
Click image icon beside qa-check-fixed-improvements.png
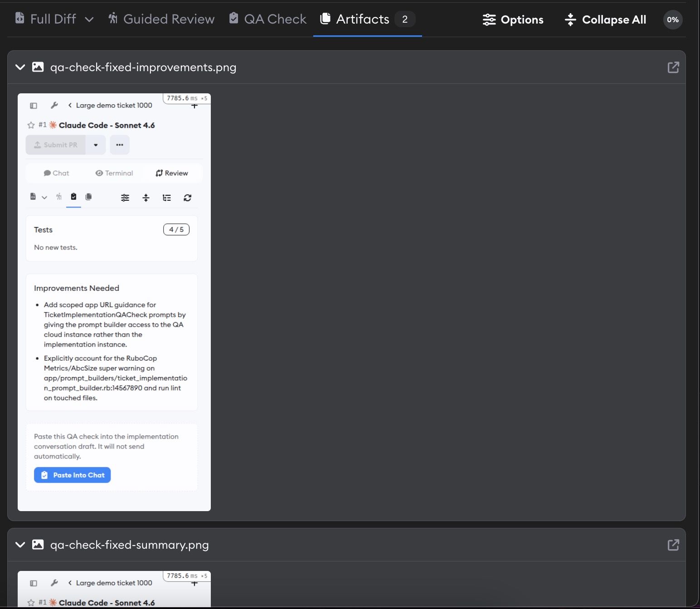[x=38, y=67]
